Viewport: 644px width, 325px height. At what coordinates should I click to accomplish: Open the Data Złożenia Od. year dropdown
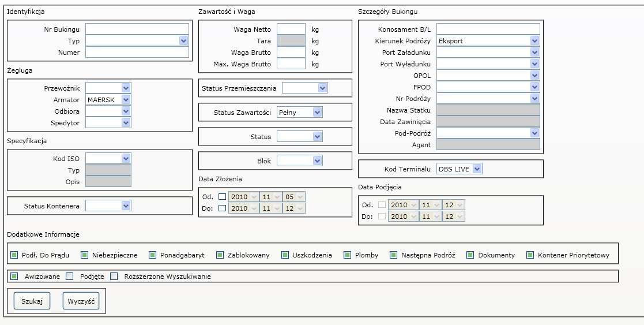pos(243,197)
